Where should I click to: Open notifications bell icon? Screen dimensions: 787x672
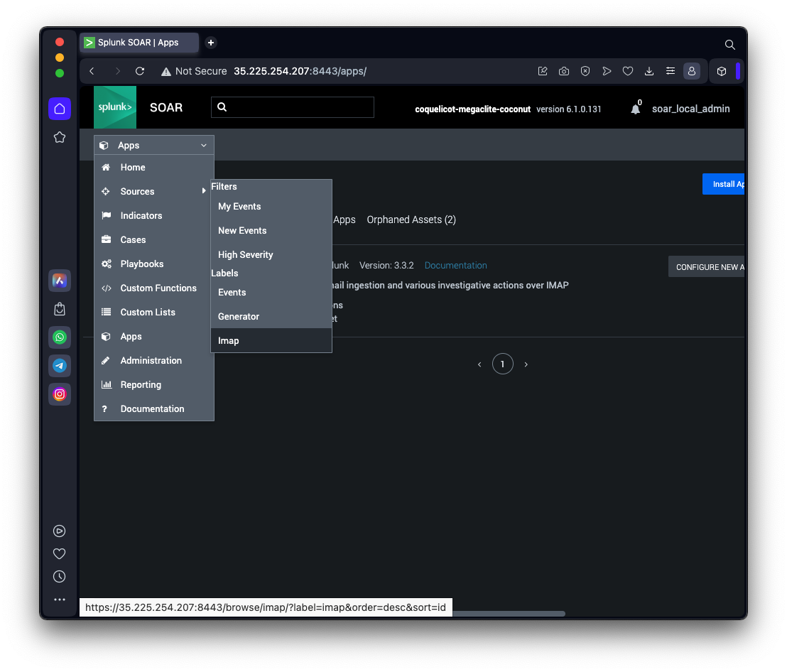(635, 109)
